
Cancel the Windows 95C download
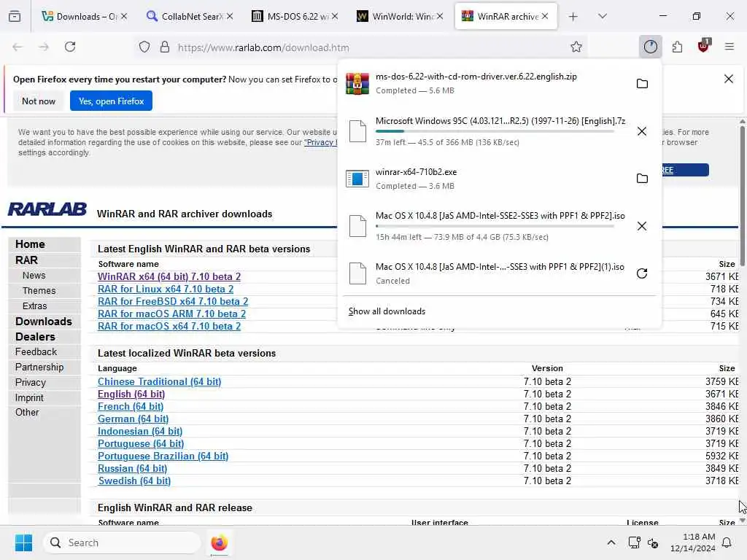pyautogui.click(x=642, y=131)
